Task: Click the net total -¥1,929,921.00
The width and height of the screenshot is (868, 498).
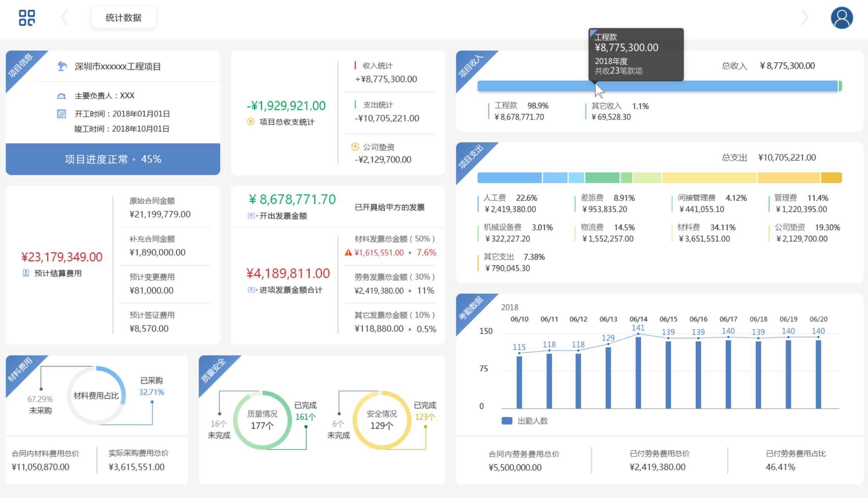Action: coord(286,105)
